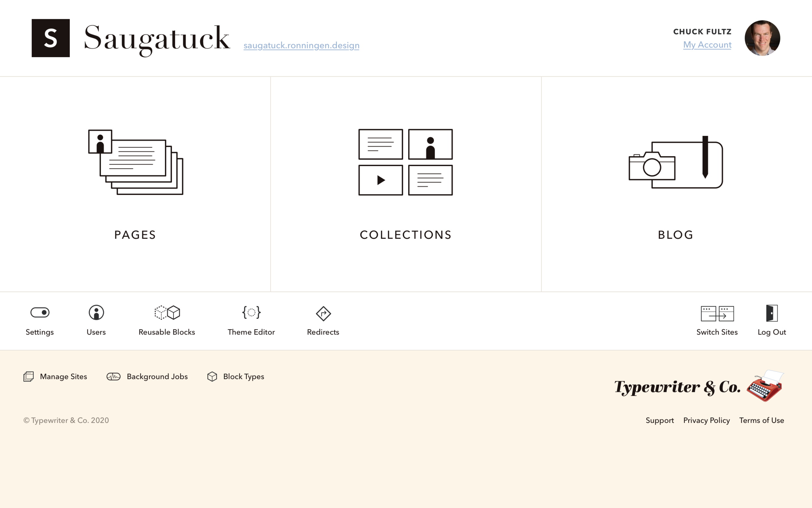
Task: Open Reusable Blocks cube icon
Action: click(x=167, y=312)
